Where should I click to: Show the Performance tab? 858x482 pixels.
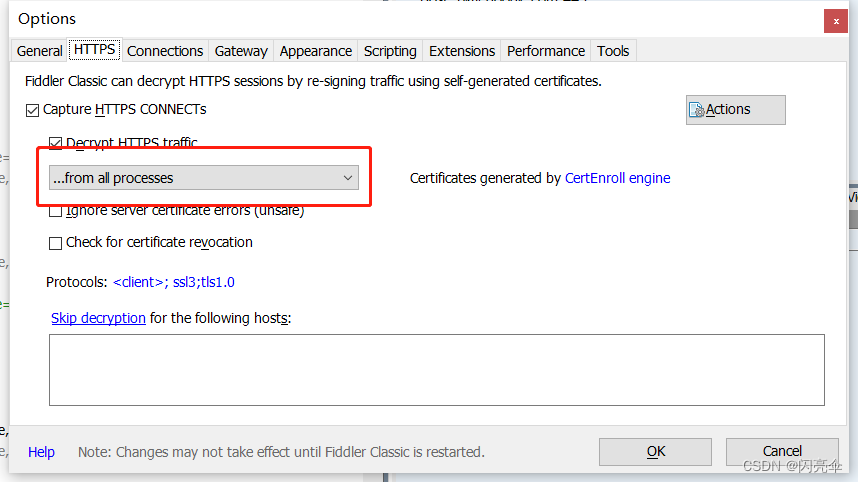coord(546,51)
